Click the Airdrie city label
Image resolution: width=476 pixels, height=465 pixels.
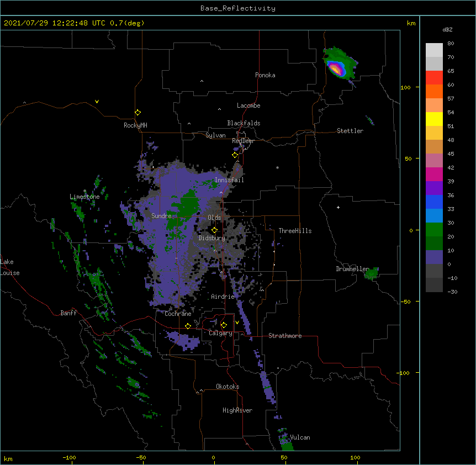point(223,297)
